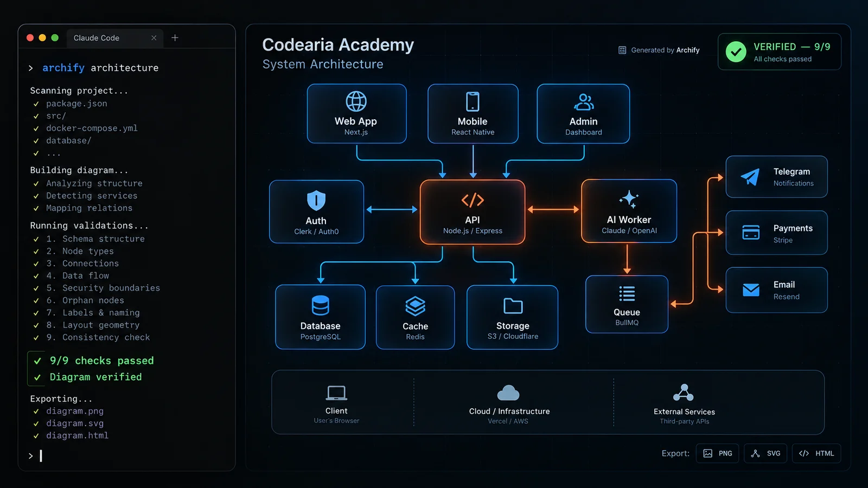Click 'Analyzing structure' line in terminal

coord(94,184)
